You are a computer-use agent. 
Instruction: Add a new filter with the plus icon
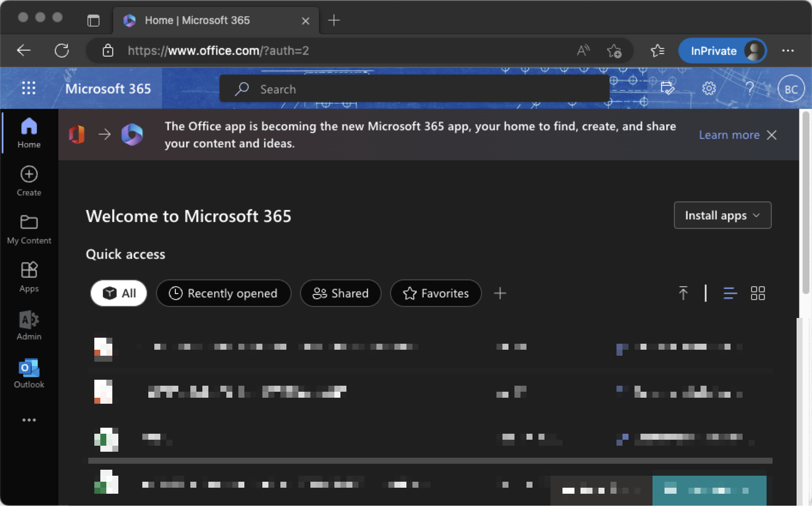[x=500, y=293]
